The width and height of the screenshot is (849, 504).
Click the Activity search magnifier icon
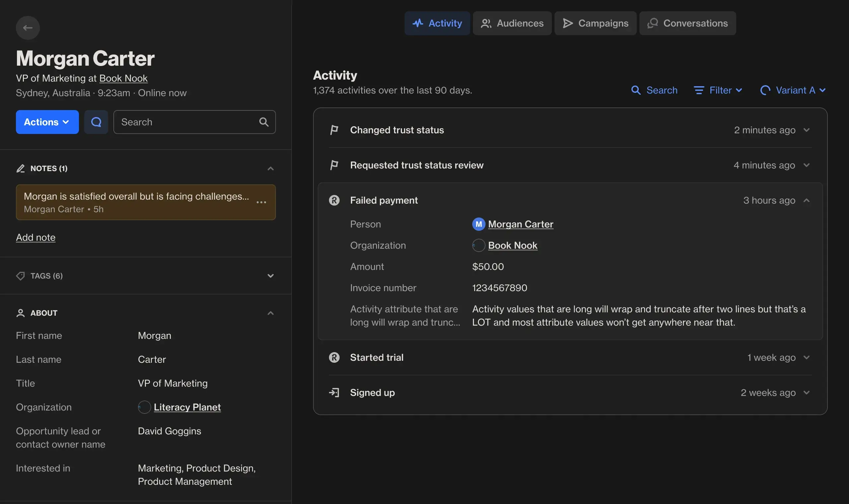[636, 90]
